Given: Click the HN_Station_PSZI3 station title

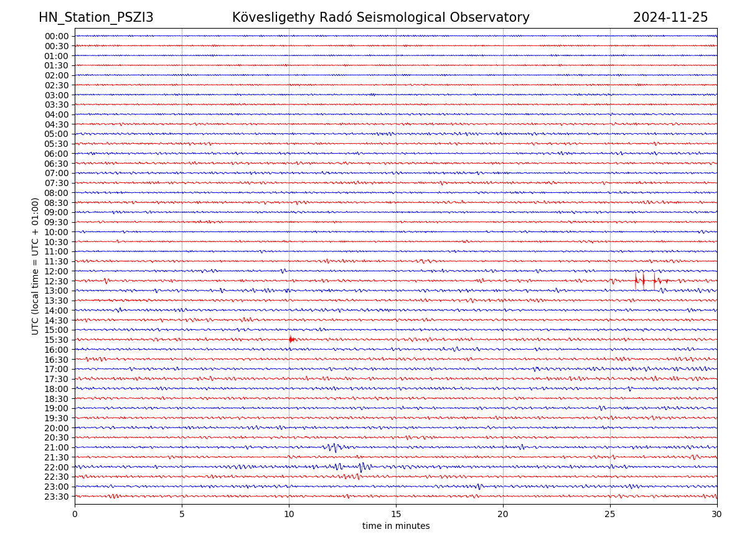Looking at the screenshot, I should 96,17.
